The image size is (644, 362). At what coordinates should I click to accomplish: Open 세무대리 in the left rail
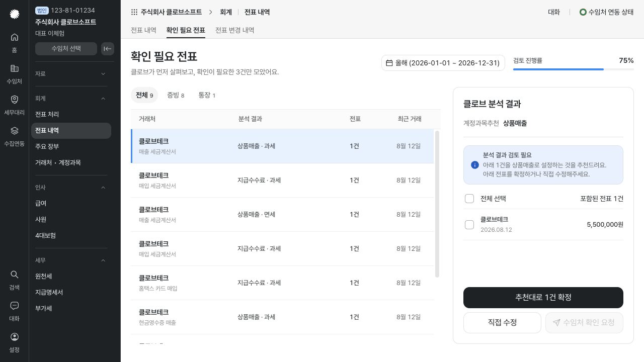(x=15, y=105)
